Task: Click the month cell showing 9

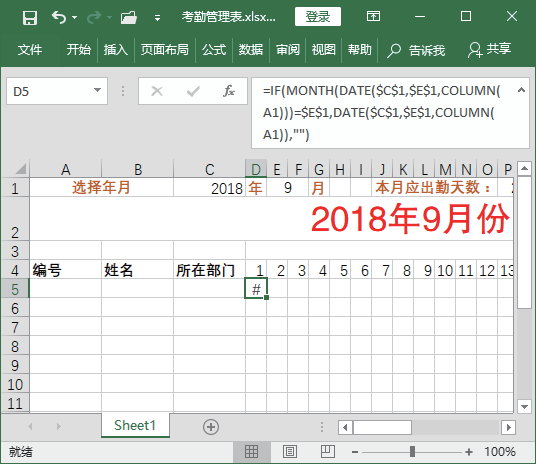Action: point(288,188)
